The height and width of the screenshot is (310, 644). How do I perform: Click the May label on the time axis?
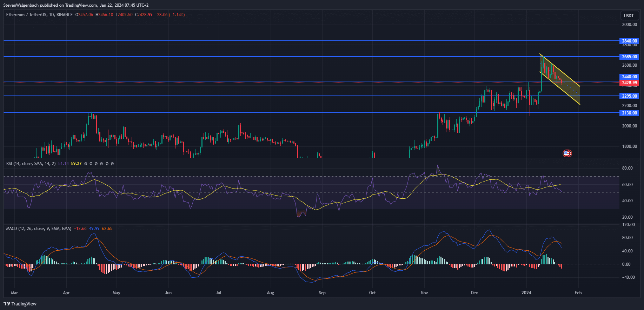[x=117, y=293]
